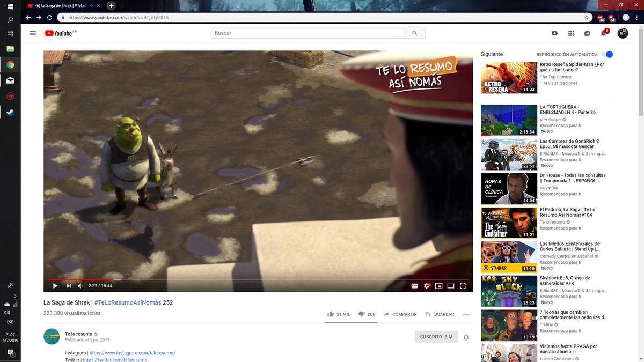The image size is (644, 362).
Task: Skip to the next video
Action: [69, 286]
